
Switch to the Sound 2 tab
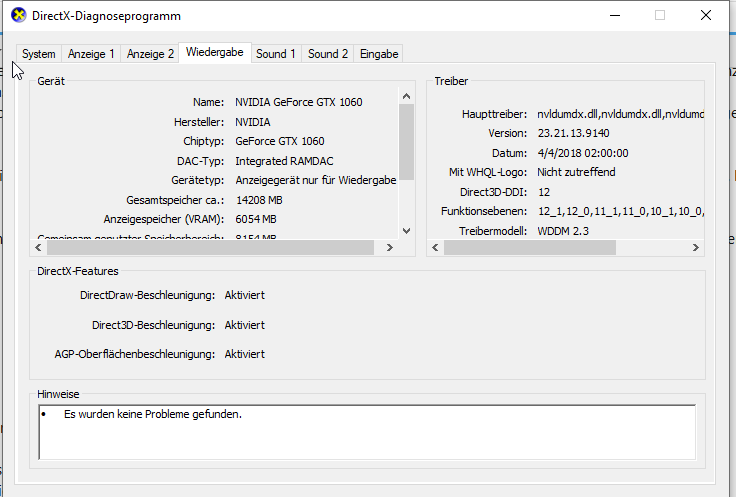pos(328,54)
